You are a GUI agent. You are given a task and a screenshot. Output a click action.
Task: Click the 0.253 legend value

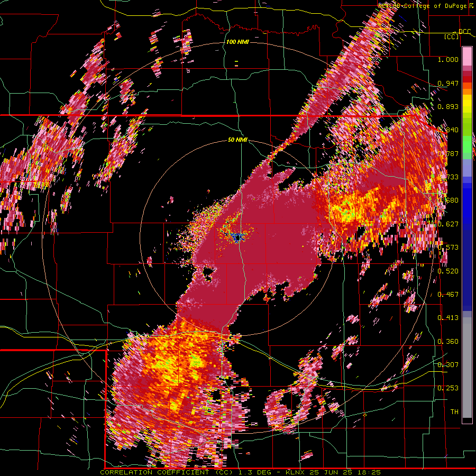(x=448, y=388)
